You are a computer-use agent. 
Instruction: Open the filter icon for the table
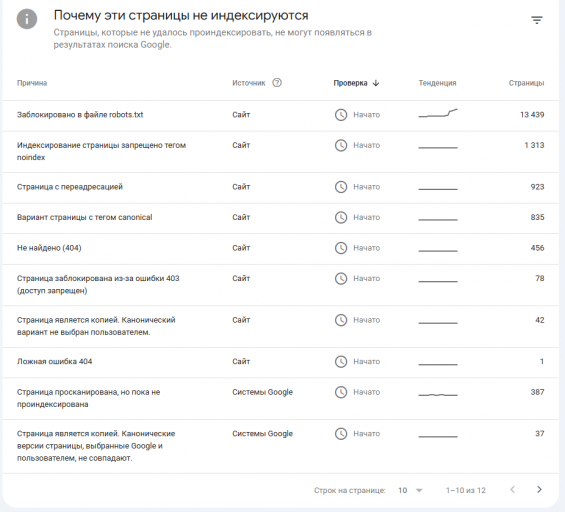(537, 20)
